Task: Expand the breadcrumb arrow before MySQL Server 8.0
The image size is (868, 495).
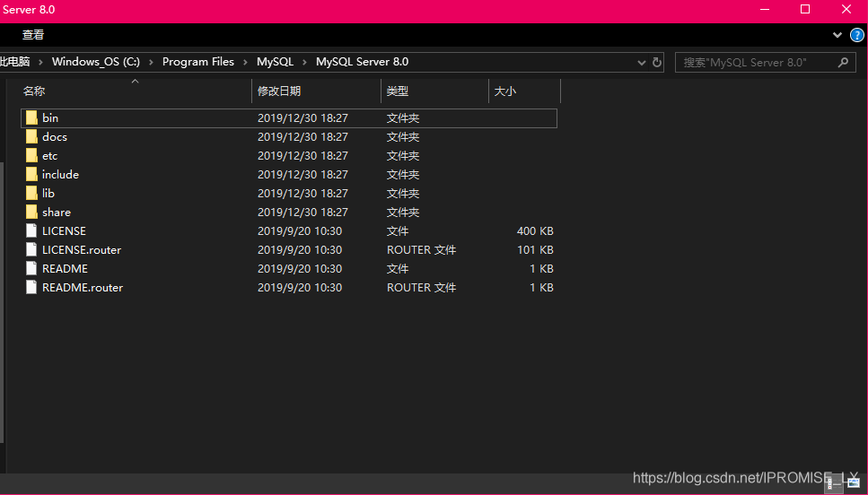Action: click(304, 62)
